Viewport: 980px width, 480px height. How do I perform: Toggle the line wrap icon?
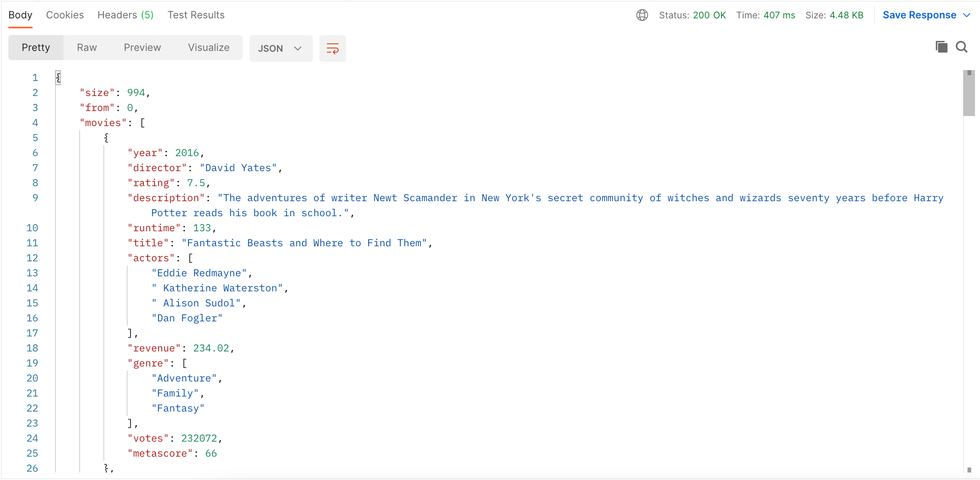332,48
